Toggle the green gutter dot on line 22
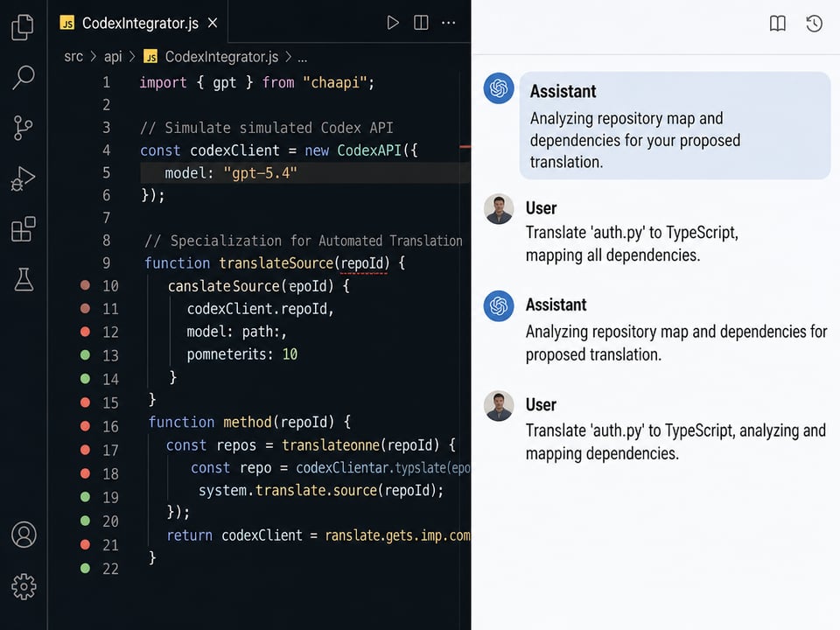This screenshot has height=630, width=840. coord(85,568)
